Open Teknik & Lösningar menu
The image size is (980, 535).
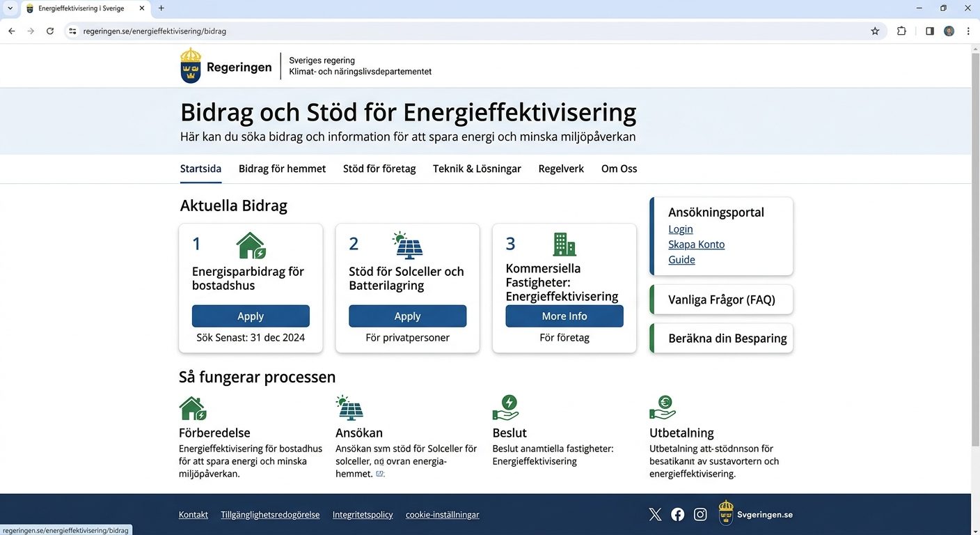click(477, 169)
